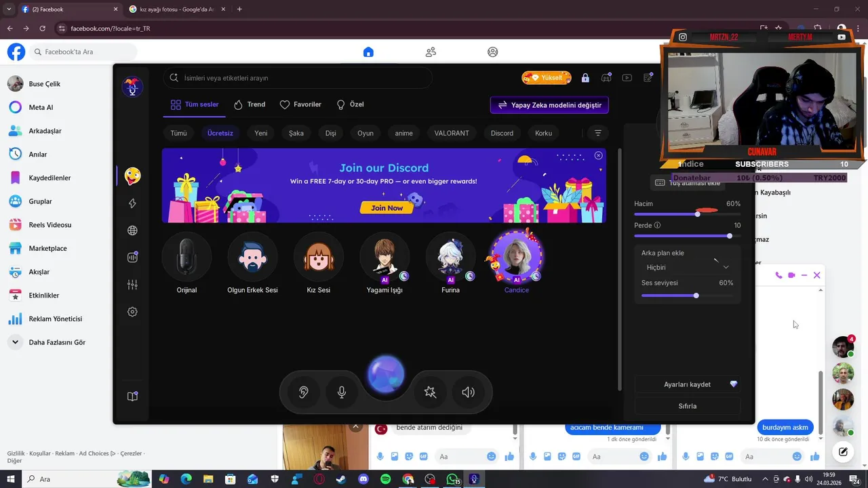868x488 pixels.
Task: Open WhatsApp from the taskbar
Action: coord(452,479)
